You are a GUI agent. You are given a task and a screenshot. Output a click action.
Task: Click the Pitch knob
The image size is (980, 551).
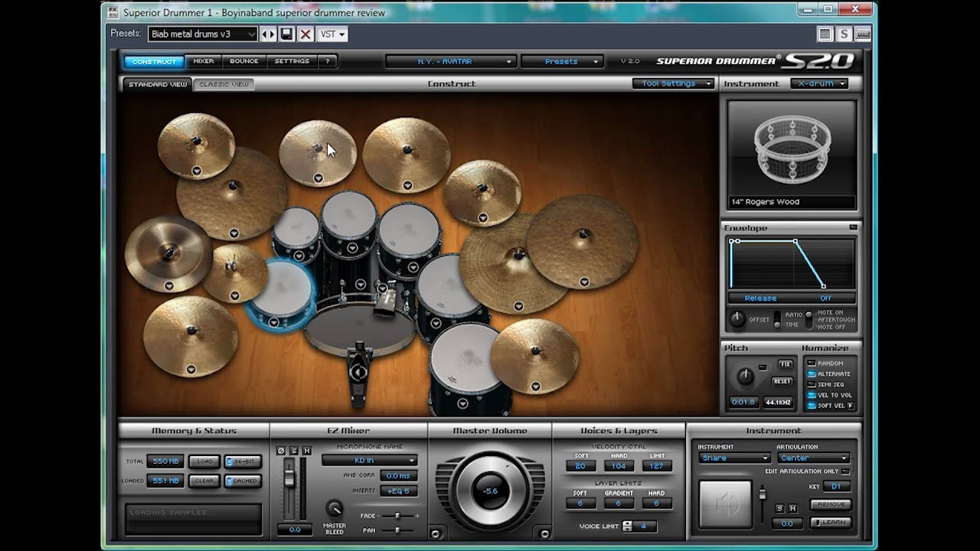(744, 376)
